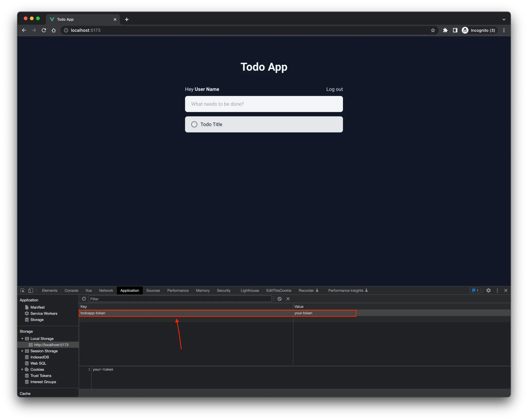This screenshot has height=420, width=528.
Task: Refresh the local storage table
Action: click(84, 299)
